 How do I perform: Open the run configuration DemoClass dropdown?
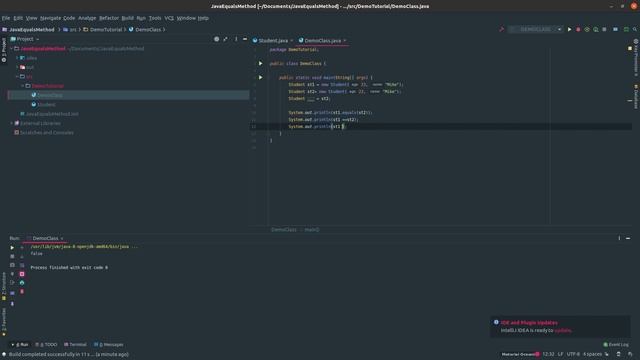click(x=536, y=29)
